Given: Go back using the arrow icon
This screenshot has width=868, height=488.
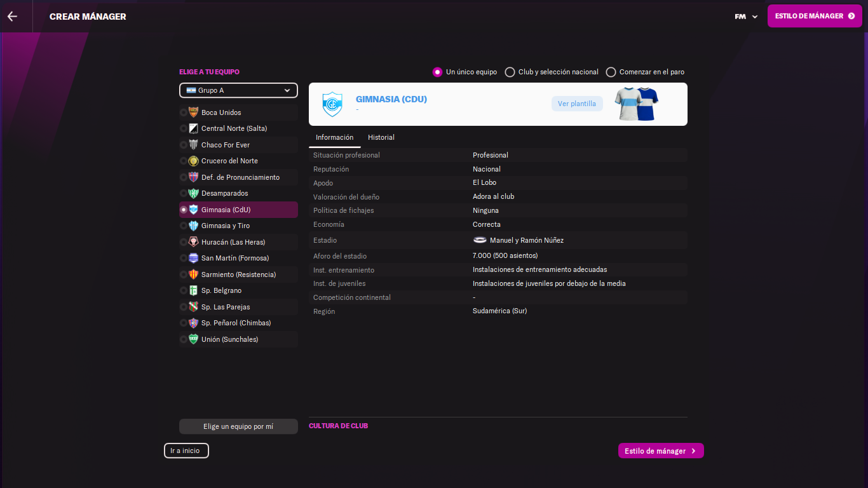Looking at the screenshot, I should (12, 17).
